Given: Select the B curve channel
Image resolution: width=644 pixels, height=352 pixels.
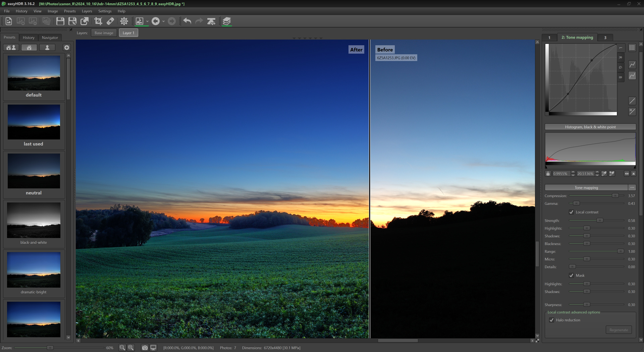Looking at the screenshot, I should 621,77.
